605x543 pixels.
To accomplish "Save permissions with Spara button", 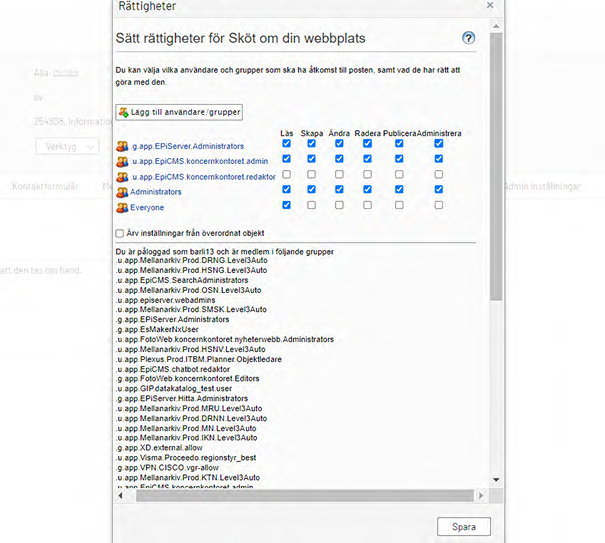I will [464, 527].
